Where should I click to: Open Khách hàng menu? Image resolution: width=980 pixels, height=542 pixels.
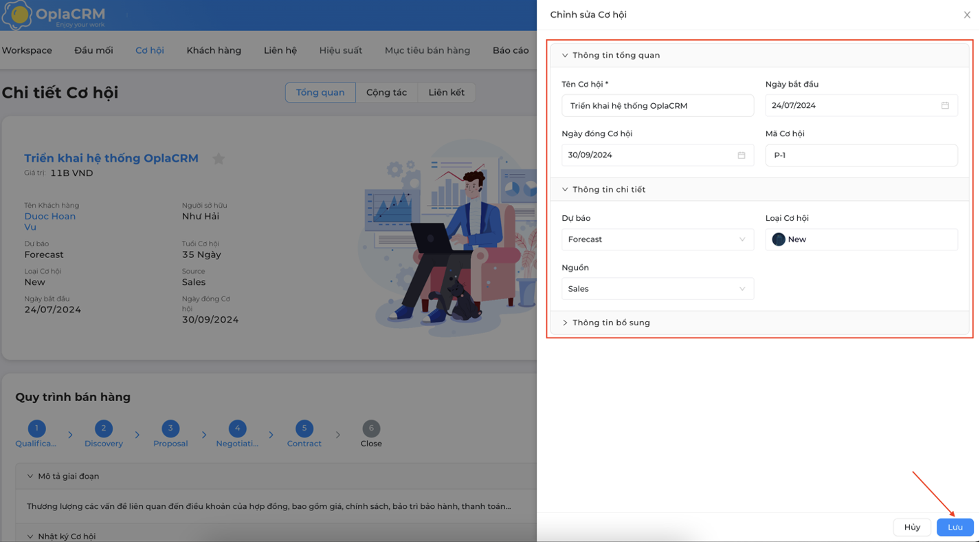pyautogui.click(x=214, y=50)
